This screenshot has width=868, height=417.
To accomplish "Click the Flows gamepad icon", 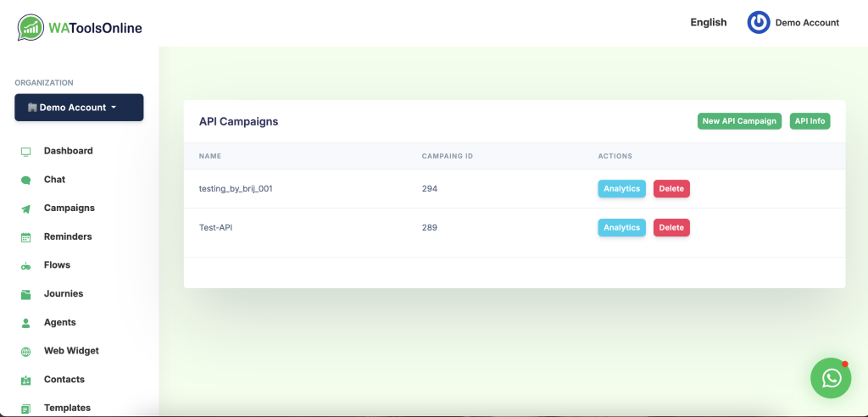I will [x=26, y=266].
